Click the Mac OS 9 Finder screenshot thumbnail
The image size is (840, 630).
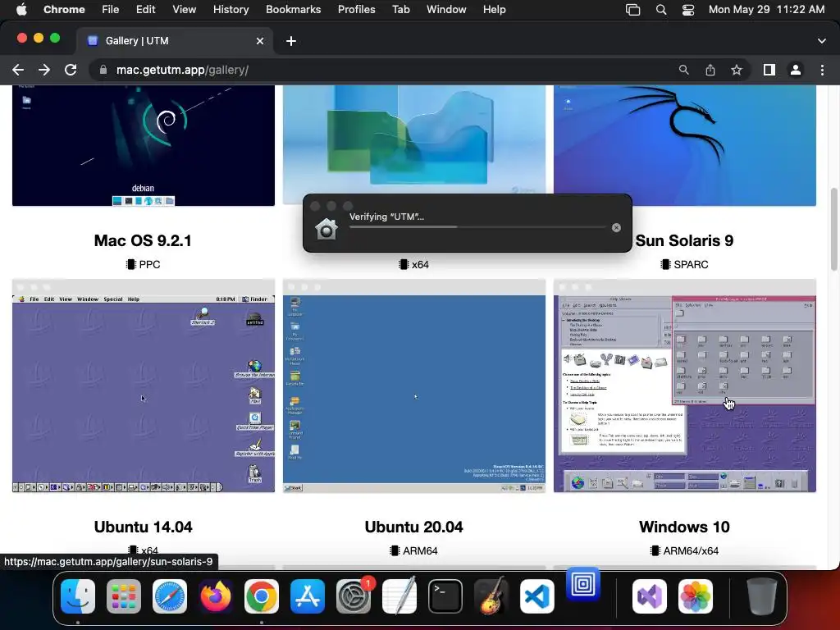click(x=144, y=386)
